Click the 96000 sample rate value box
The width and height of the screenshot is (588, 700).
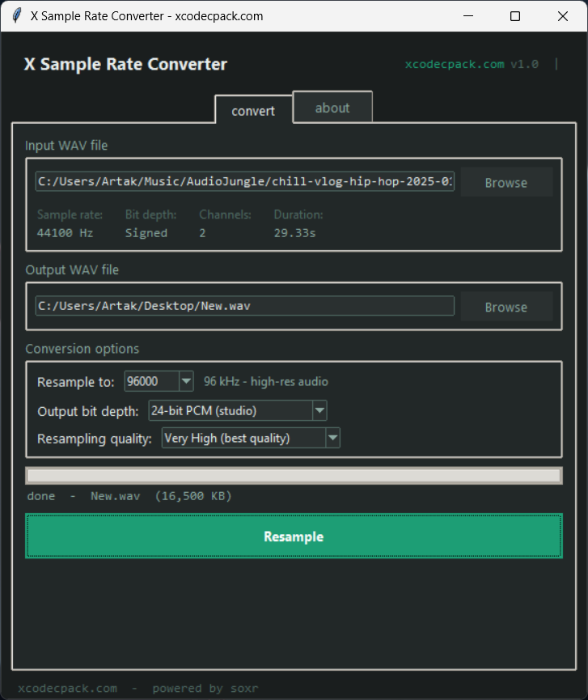(x=151, y=381)
